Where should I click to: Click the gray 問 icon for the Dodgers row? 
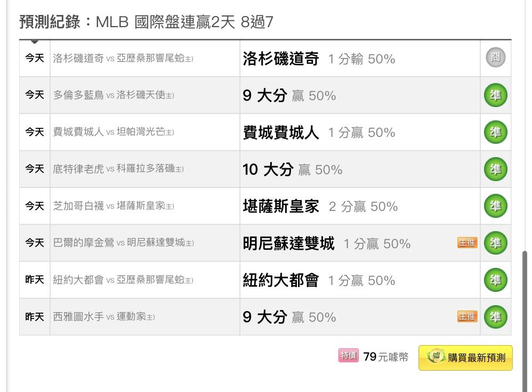click(x=495, y=58)
